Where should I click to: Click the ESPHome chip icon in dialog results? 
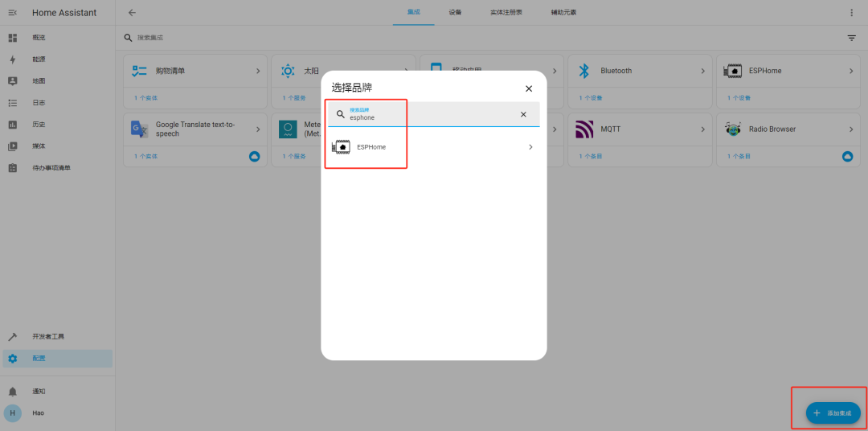click(x=341, y=147)
